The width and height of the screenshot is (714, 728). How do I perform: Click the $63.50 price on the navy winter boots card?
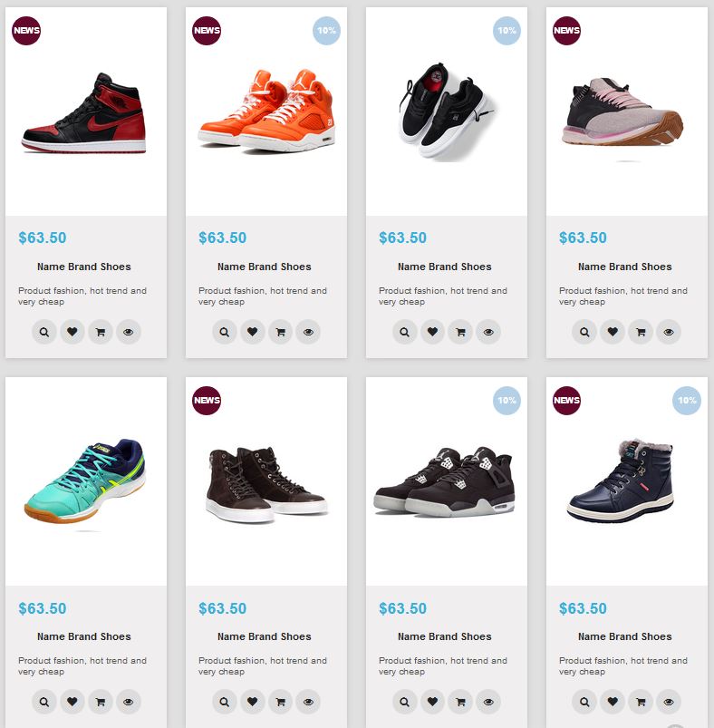pos(585,607)
